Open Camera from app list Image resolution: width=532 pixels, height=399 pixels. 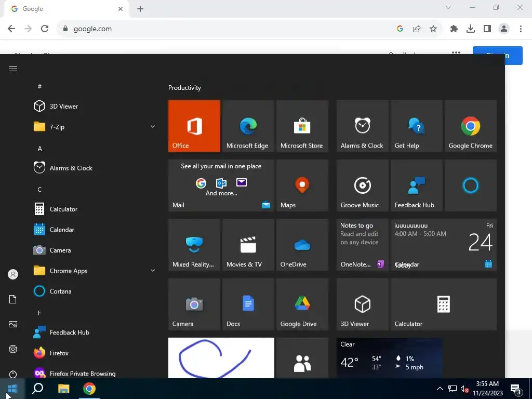click(x=95, y=250)
